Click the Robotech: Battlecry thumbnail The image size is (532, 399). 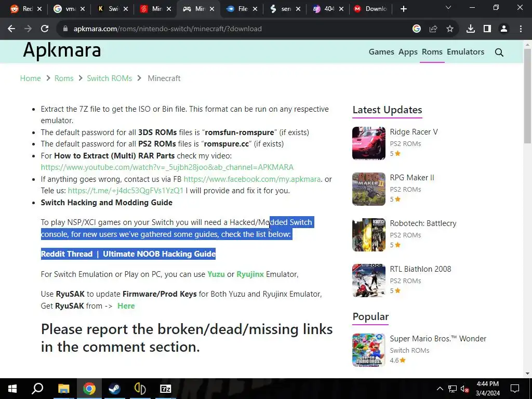click(369, 235)
